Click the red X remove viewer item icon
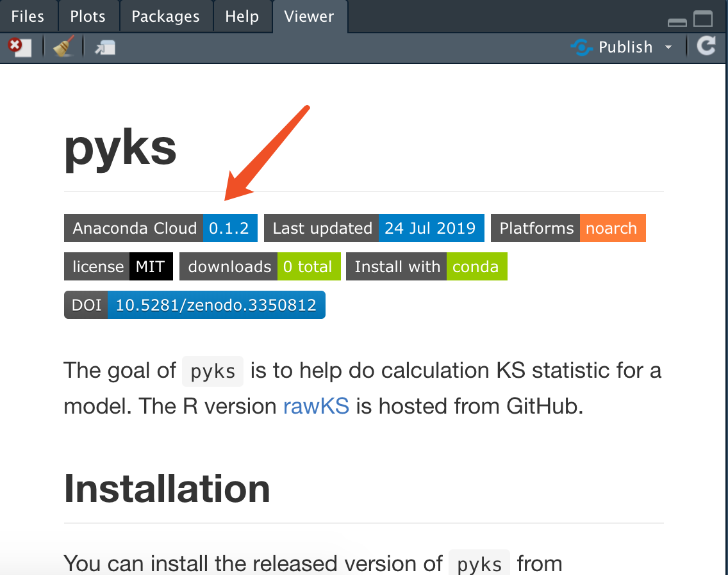 19,47
